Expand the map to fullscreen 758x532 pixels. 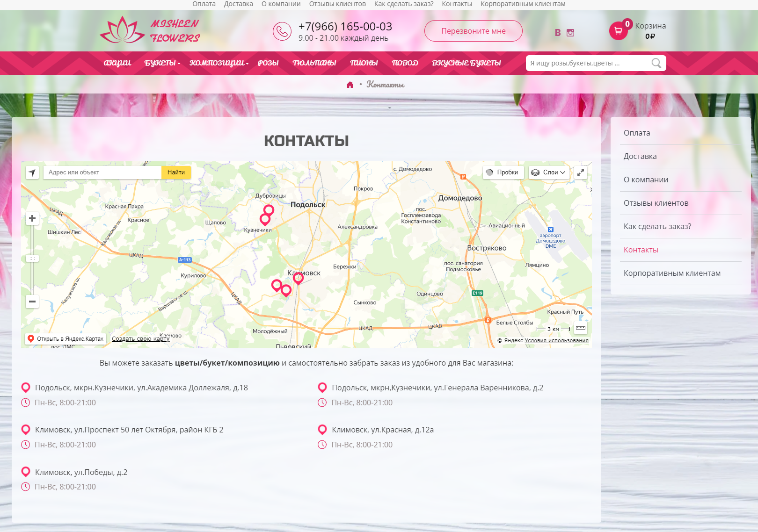click(x=581, y=173)
